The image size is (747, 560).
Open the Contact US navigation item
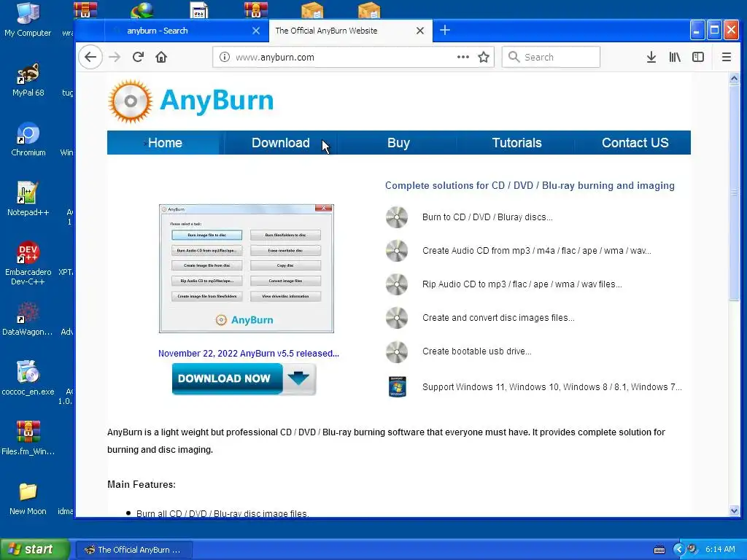(635, 143)
